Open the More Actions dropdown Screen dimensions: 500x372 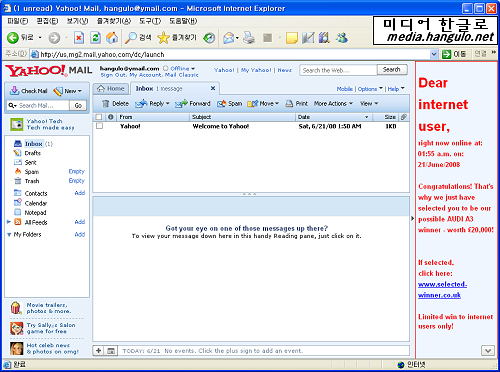(x=333, y=104)
